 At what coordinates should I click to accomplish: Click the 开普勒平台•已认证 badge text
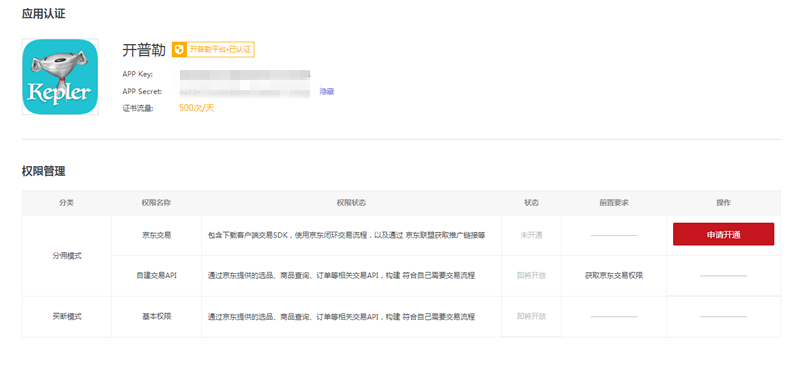click(x=220, y=49)
